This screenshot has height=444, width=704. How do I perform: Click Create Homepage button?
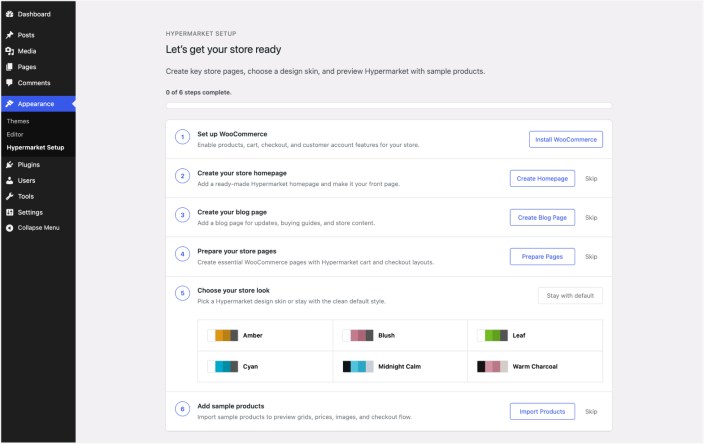(542, 179)
